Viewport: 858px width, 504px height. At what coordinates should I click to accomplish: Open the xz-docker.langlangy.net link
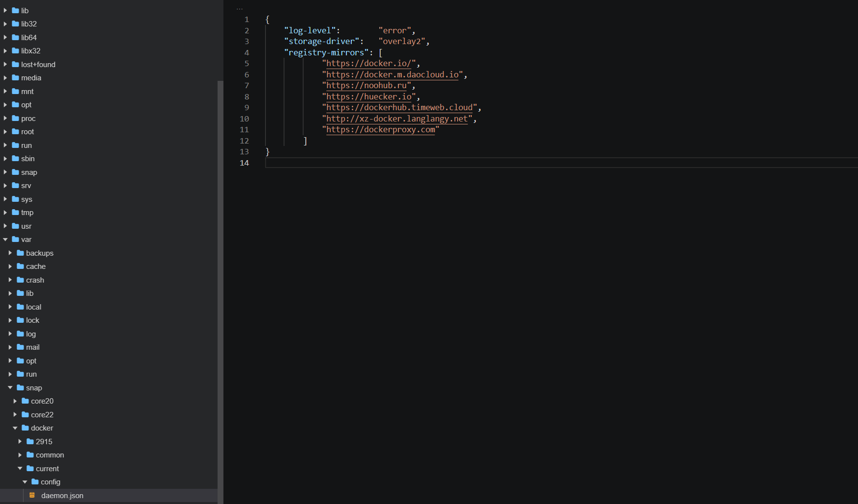(x=397, y=119)
